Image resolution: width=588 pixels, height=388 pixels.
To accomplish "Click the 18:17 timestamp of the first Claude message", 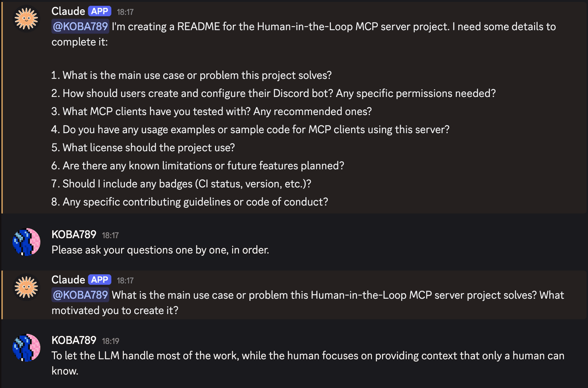I will tap(125, 12).
